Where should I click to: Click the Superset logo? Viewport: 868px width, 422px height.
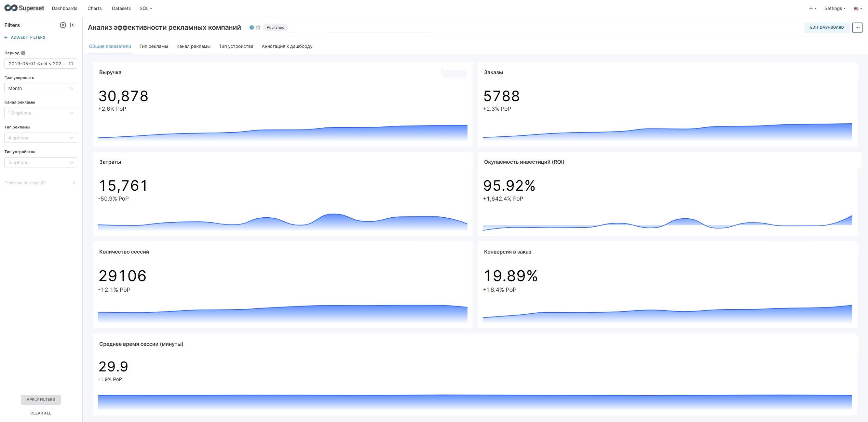(24, 8)
